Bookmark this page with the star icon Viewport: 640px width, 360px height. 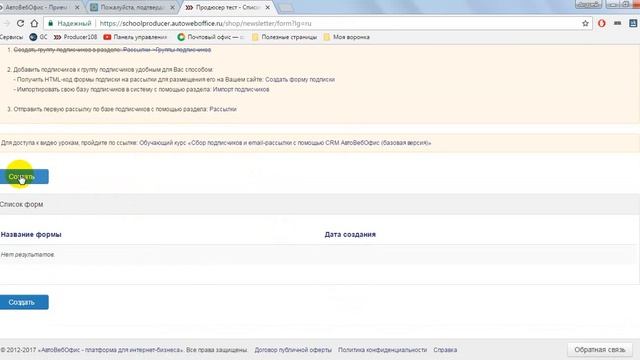pyautogui.click(x=585, y=24)
